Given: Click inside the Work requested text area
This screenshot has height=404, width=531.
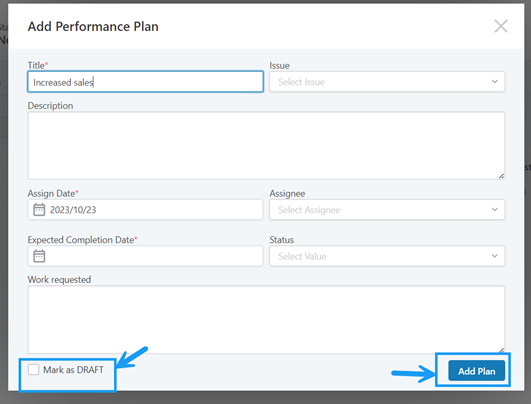Looking at the screenshot, I should (x=267, y=319).
